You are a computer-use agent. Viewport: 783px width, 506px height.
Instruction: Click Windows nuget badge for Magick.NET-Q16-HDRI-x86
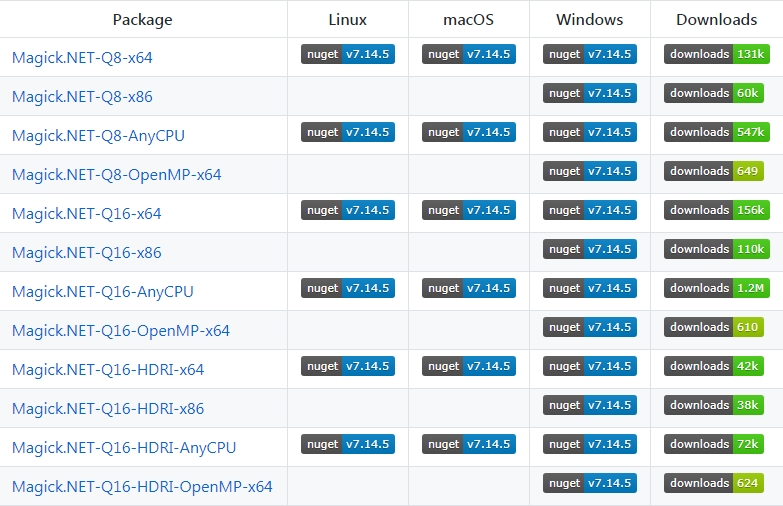tap(590, 405)
